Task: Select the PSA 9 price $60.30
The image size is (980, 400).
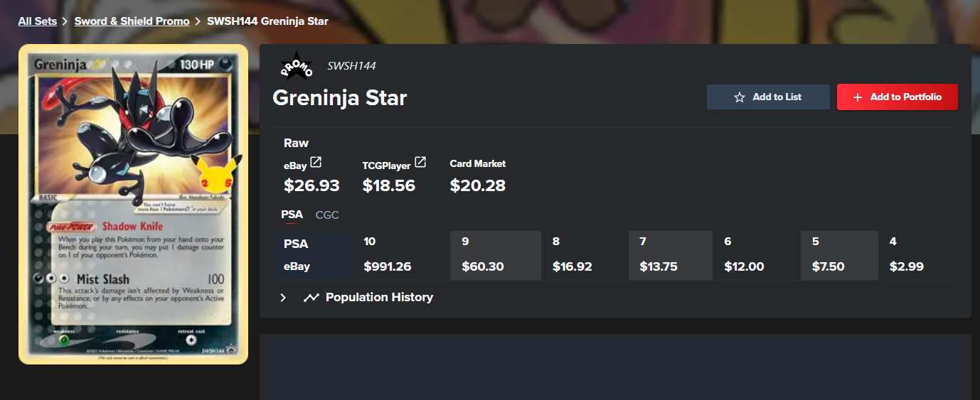Action: [483, 267]
